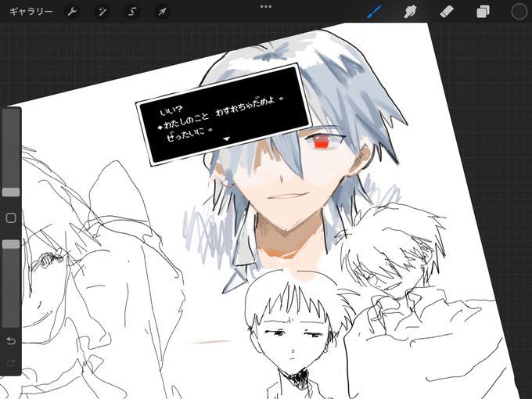The image size is (532, 399).
Task: Tap the square modify button in sidebar
Action: (11, 217)
